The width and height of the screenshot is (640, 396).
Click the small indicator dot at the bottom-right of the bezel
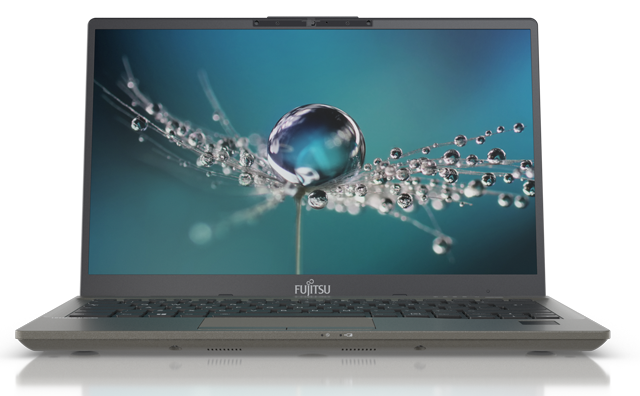pyautogui.click(x=488, y=291)
